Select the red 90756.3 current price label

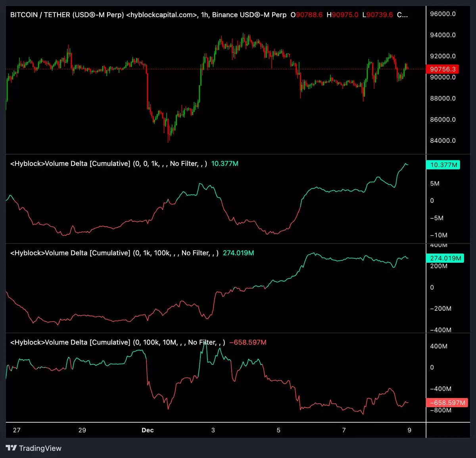coord(442,69)
